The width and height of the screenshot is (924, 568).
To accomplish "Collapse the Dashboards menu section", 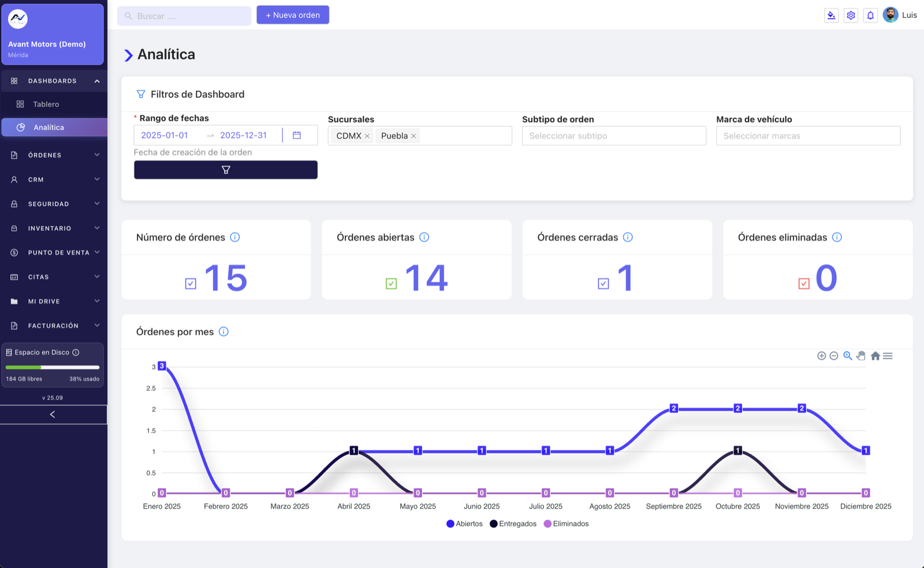I will (54, 81).
